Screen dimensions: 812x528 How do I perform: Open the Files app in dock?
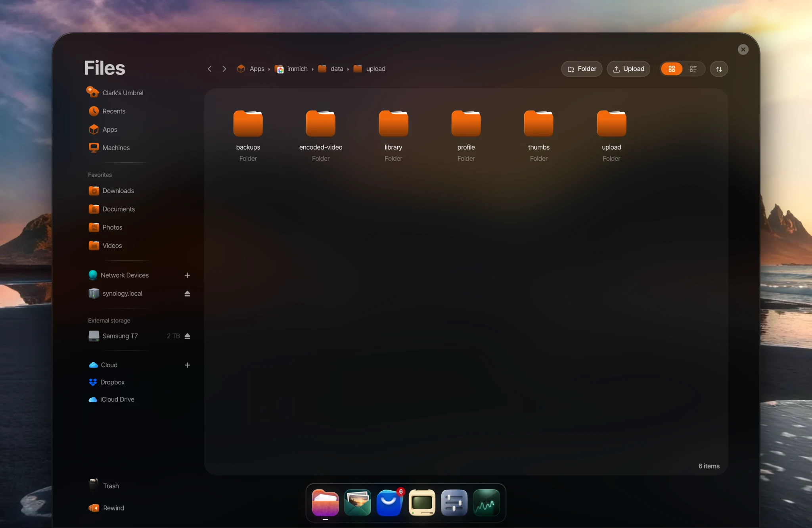click(x=325, y=503)
